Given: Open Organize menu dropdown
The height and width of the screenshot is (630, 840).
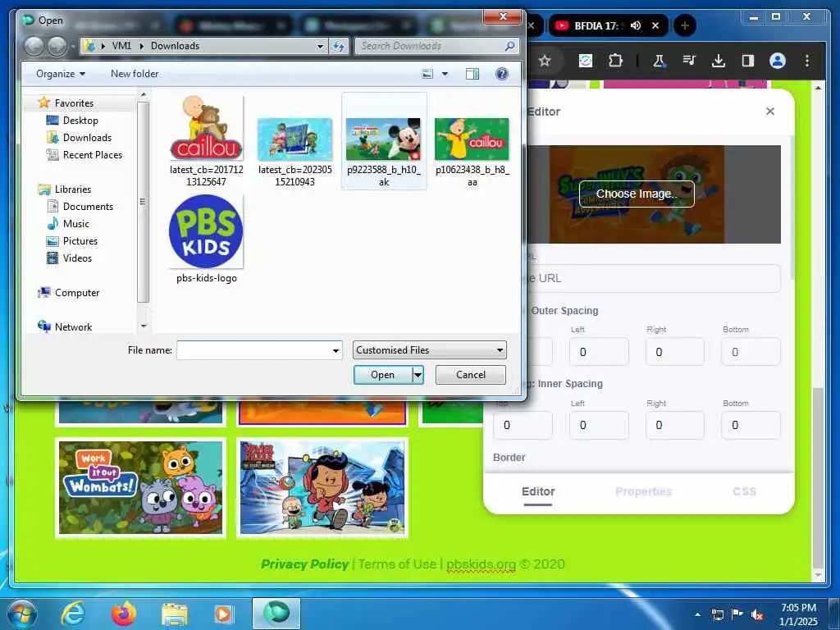Looking at the screenshot, I should 61,74.
